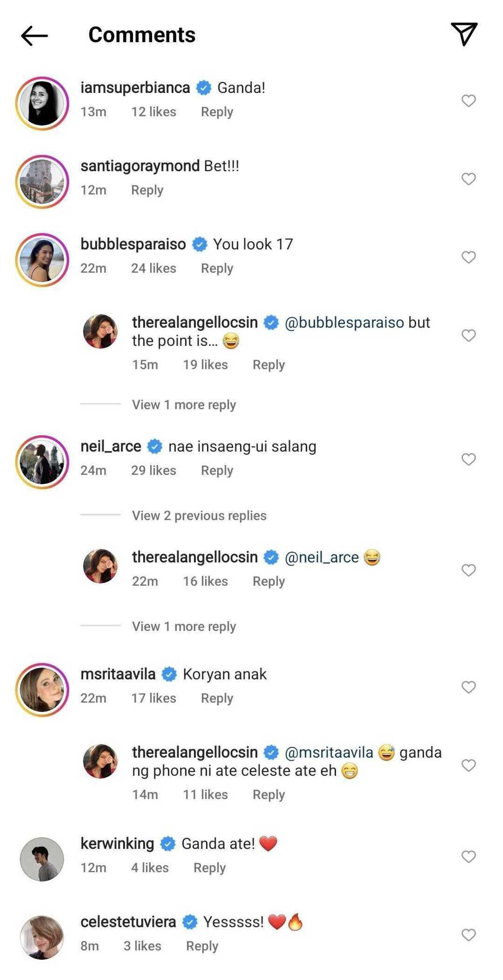This screenshot has height=980, width=503.
Task: Open the @msritaavila mention link
Action: [x=329, y=752]
